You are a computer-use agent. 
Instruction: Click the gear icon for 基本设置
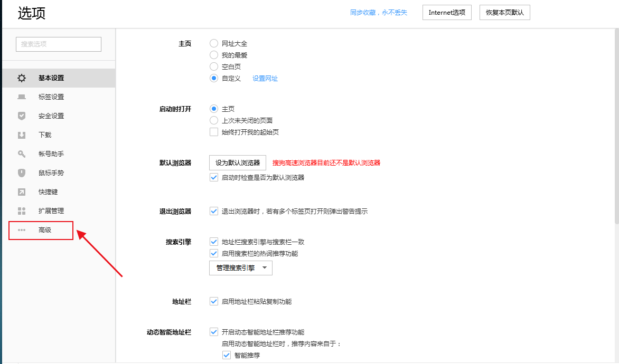click(22, 78)
